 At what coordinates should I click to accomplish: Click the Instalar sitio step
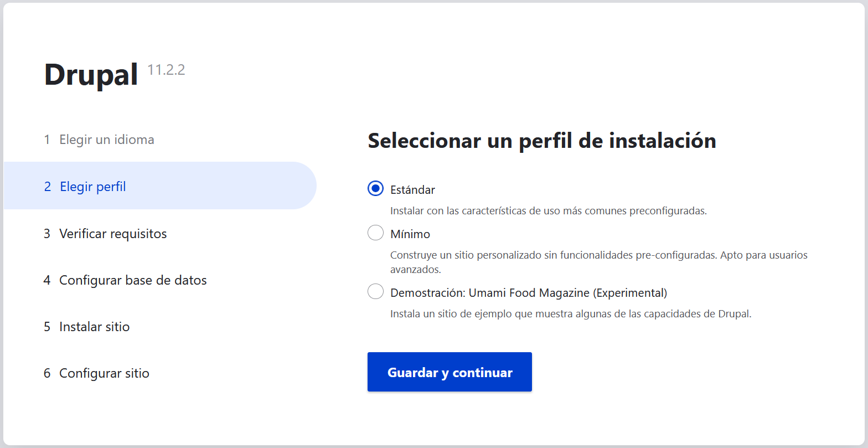pyautogui.click(x=86, y=327)
